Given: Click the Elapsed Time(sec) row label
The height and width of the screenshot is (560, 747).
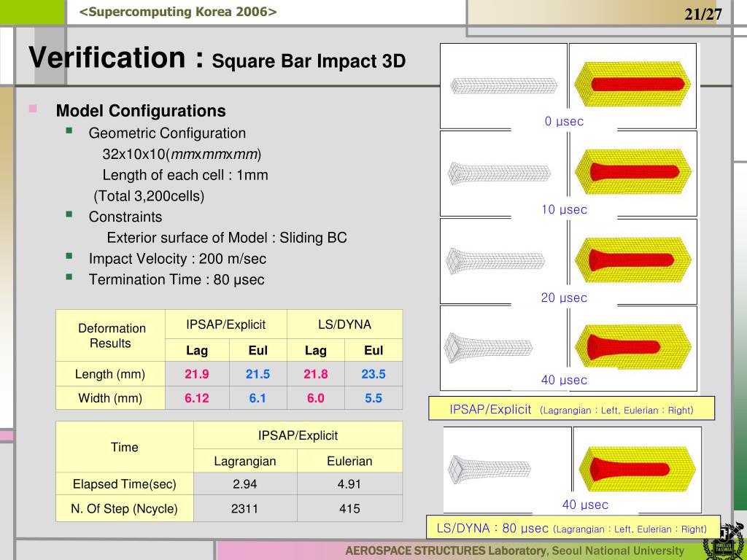Looking at the screenshot, I should click(124, 484).
